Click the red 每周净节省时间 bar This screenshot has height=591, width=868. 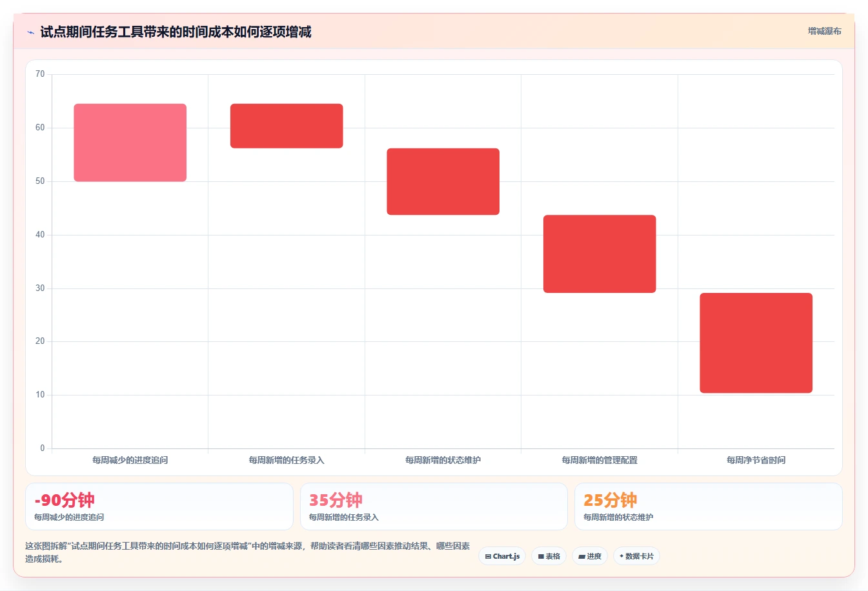coord(756,343)
